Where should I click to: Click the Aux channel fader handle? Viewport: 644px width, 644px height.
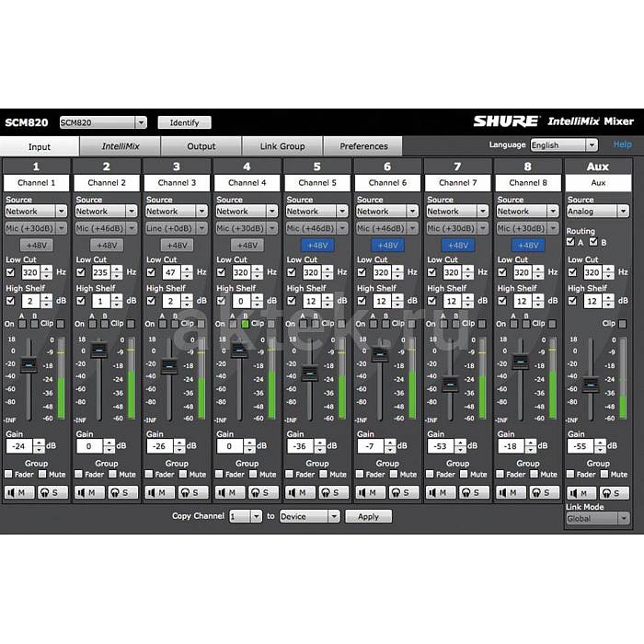pyautogui.click(x=591, y=385)
